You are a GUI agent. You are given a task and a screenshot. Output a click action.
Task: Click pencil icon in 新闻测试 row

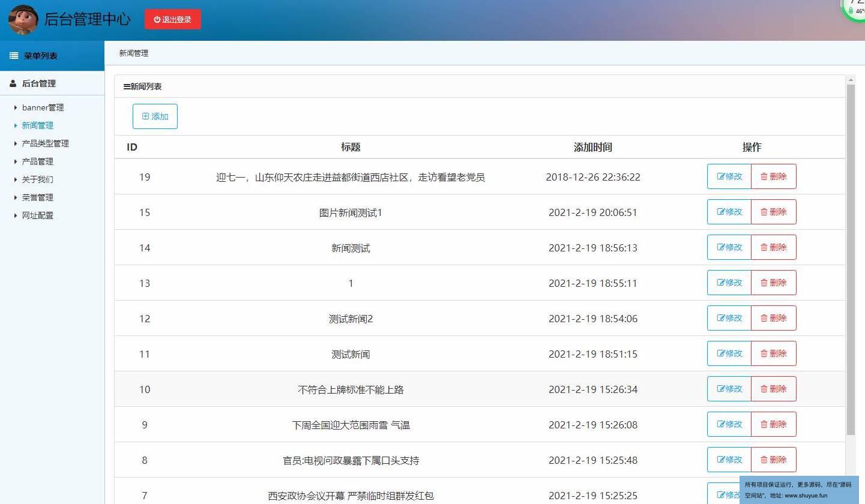pyautogui.click(x=721, y=247)
